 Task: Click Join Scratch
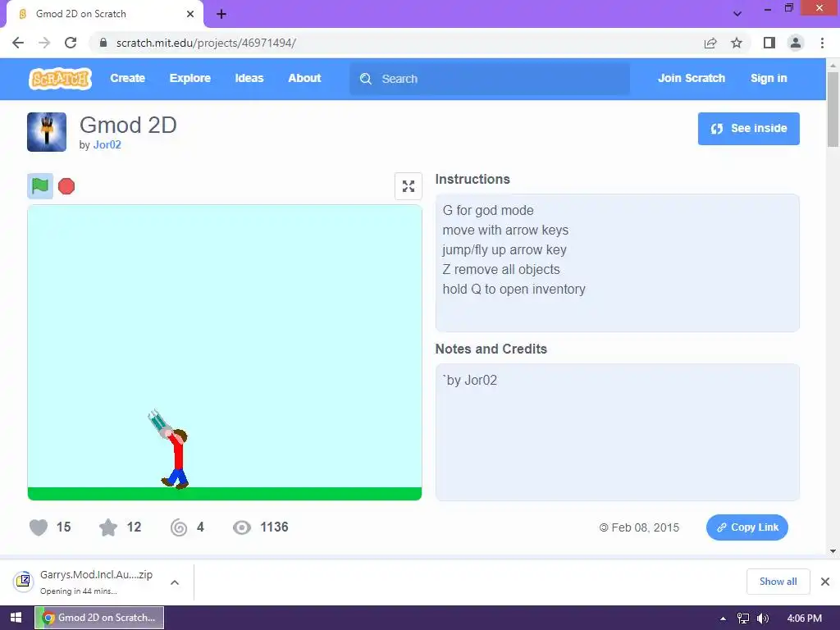coord(692,78)
